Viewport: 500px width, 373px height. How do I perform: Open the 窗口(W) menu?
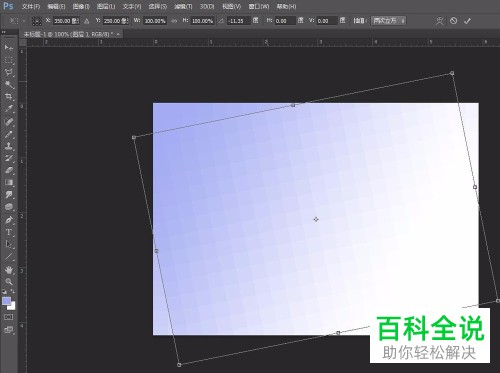[x=259, y=7]
